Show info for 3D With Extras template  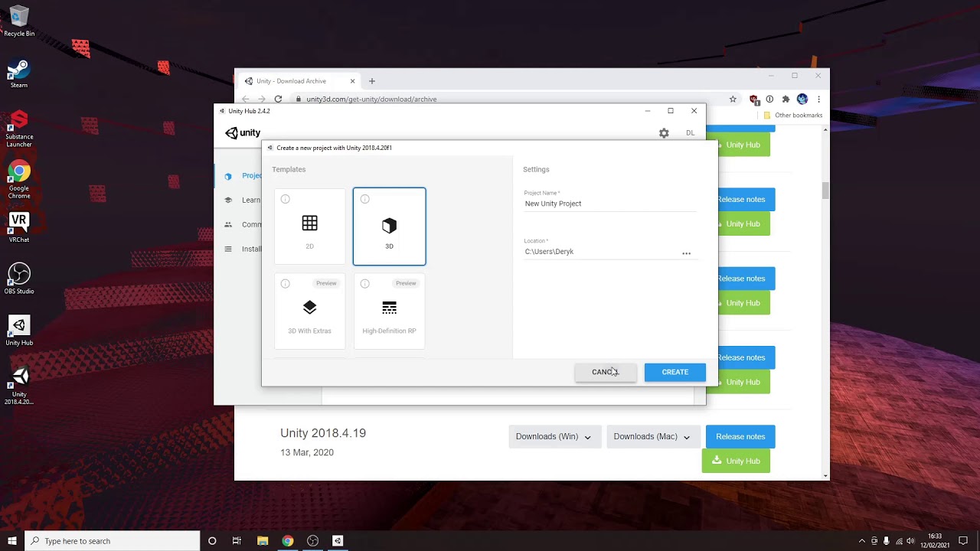286,283
